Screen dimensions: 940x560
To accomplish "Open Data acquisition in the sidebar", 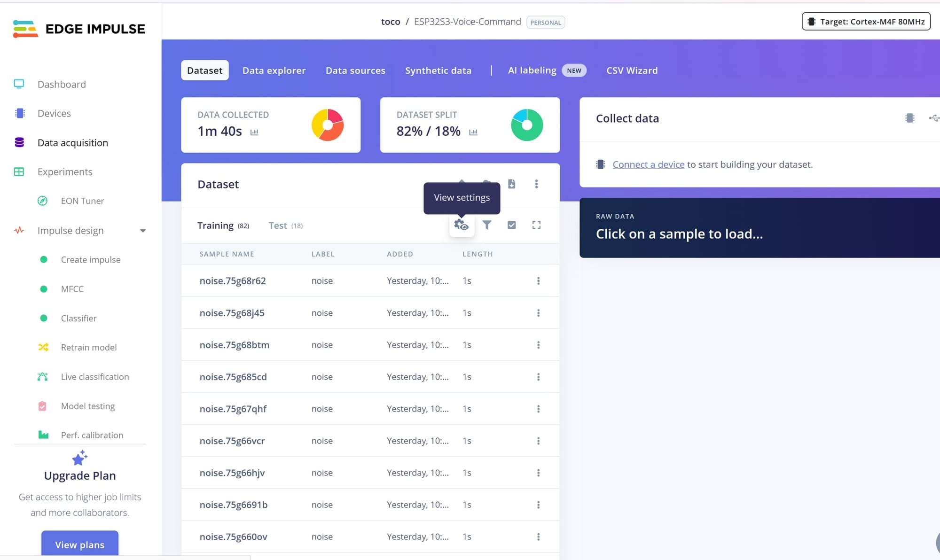I will coord(72,143).
